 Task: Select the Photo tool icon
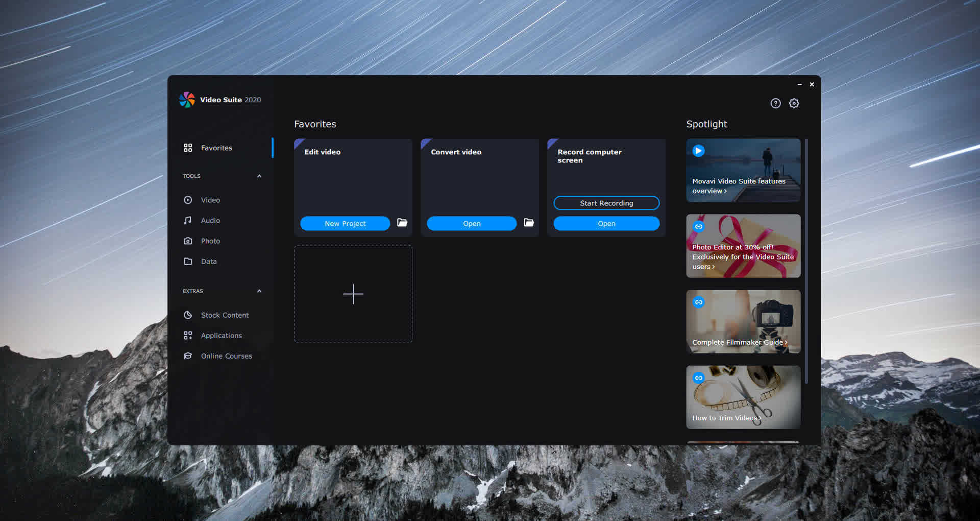188,241
